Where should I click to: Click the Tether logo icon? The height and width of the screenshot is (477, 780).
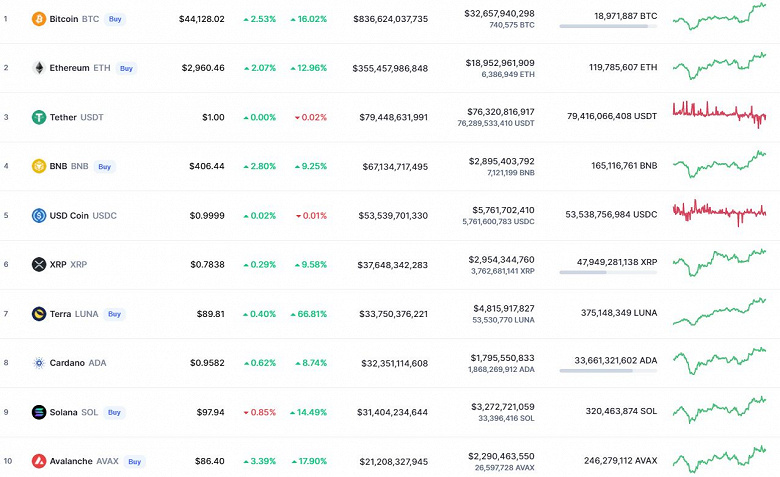tap(39, 117)
